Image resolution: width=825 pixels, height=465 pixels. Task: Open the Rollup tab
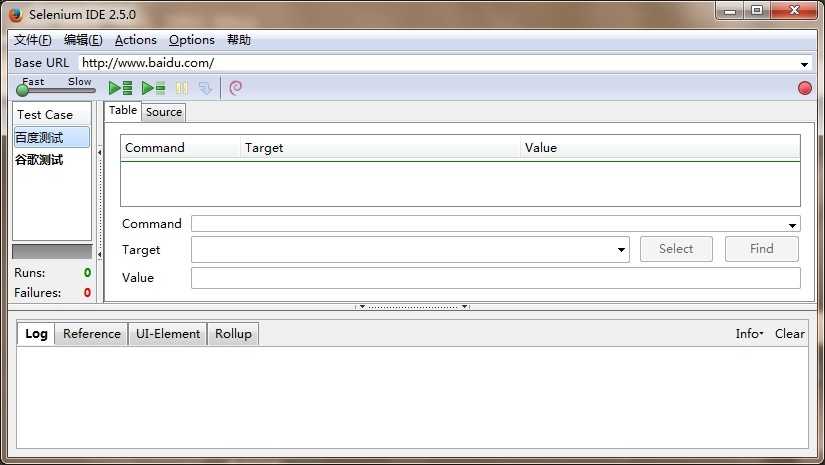[x=233, y=334]
